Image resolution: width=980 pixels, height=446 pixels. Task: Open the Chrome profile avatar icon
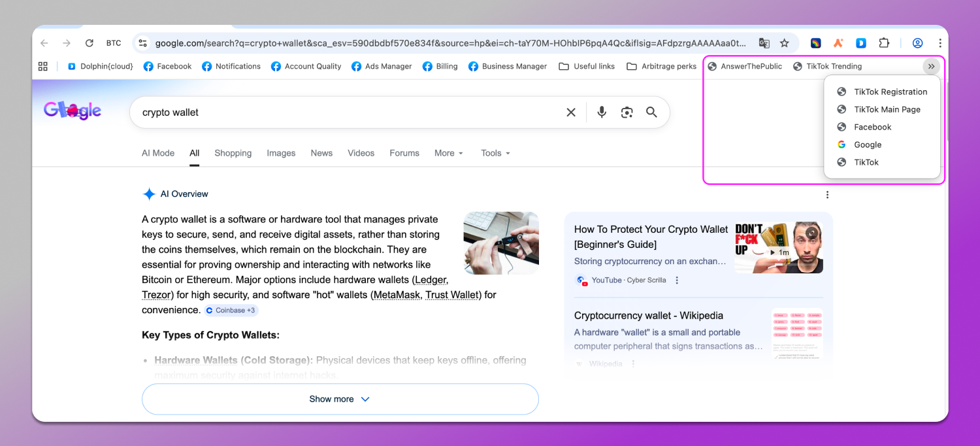tap(917, 43)
